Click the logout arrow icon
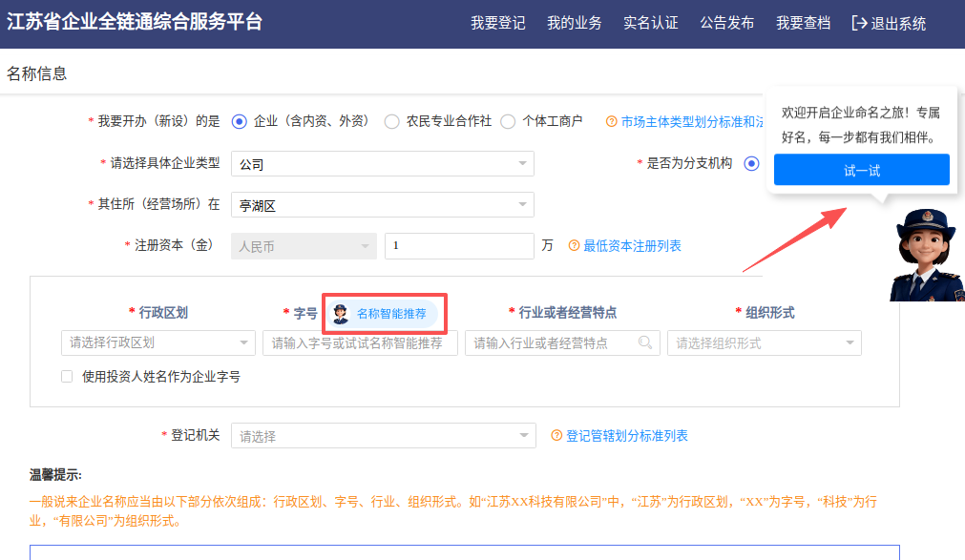This screenshot has height=560, width=965. (859, 24)
